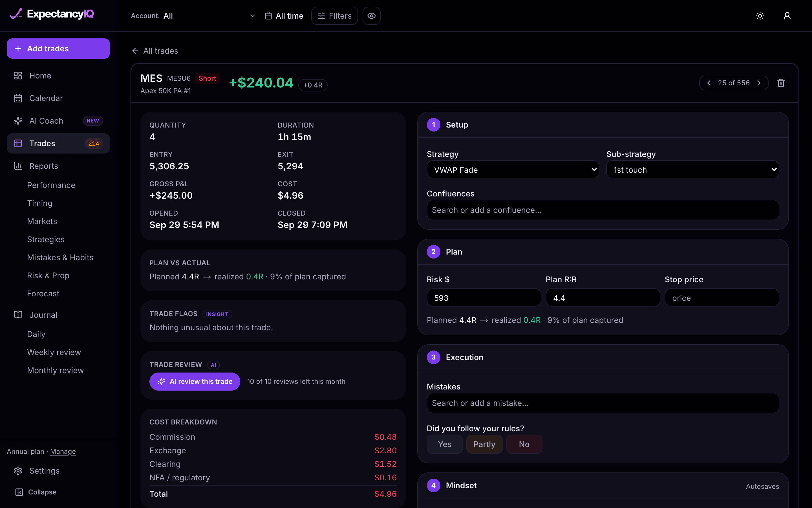The width and height of the screenshot is (812, 508).
Task: Open Mistakes & Habits report
Action: (60, 257)
